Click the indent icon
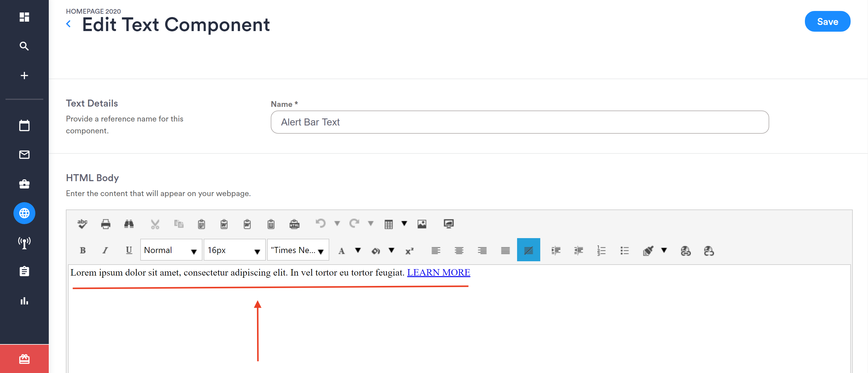 556,251
